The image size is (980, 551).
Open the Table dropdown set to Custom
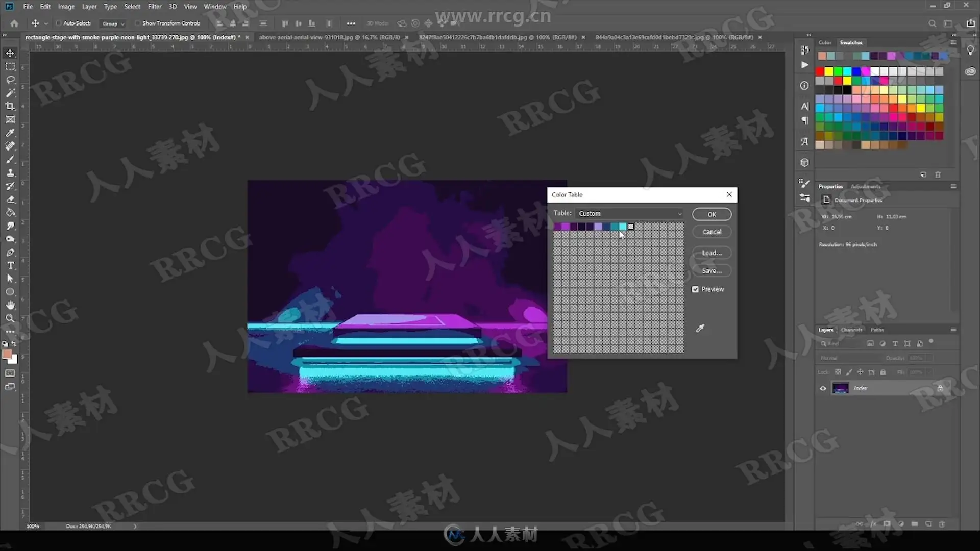click(x=629, y=213)
